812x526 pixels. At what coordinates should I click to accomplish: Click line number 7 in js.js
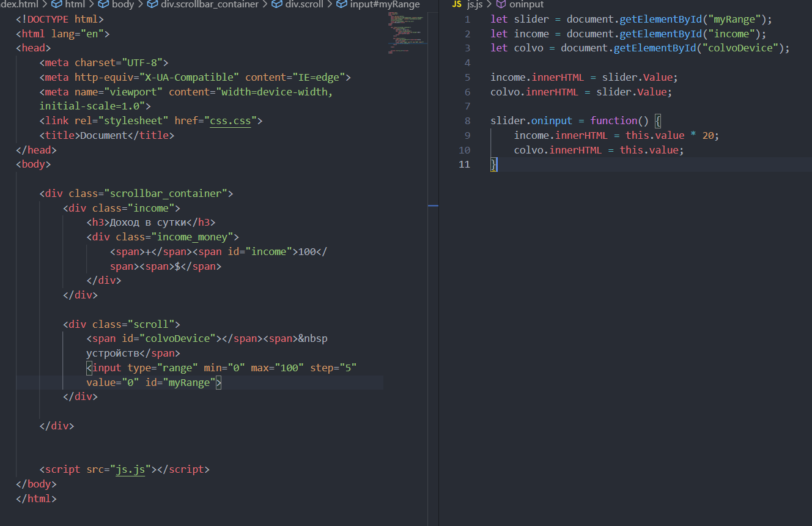coord(467,106)
